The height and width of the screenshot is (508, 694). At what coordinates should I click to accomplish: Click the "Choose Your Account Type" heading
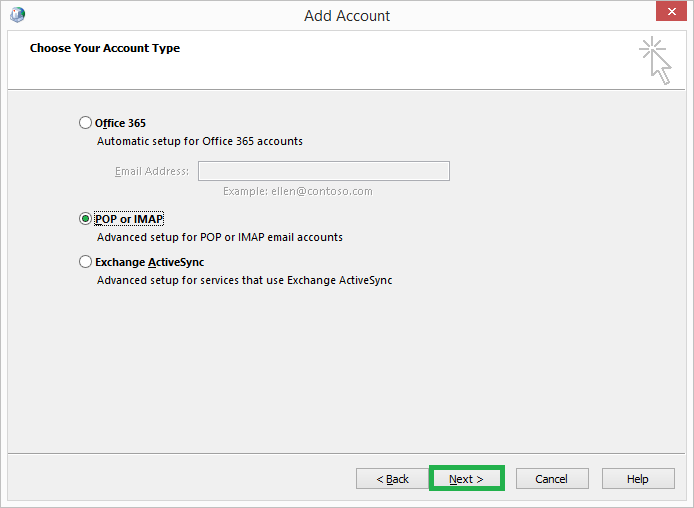coord(105,48)
